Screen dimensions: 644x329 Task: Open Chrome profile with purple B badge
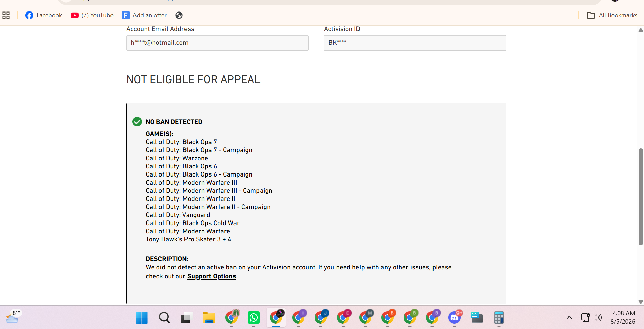pos(432,317)
